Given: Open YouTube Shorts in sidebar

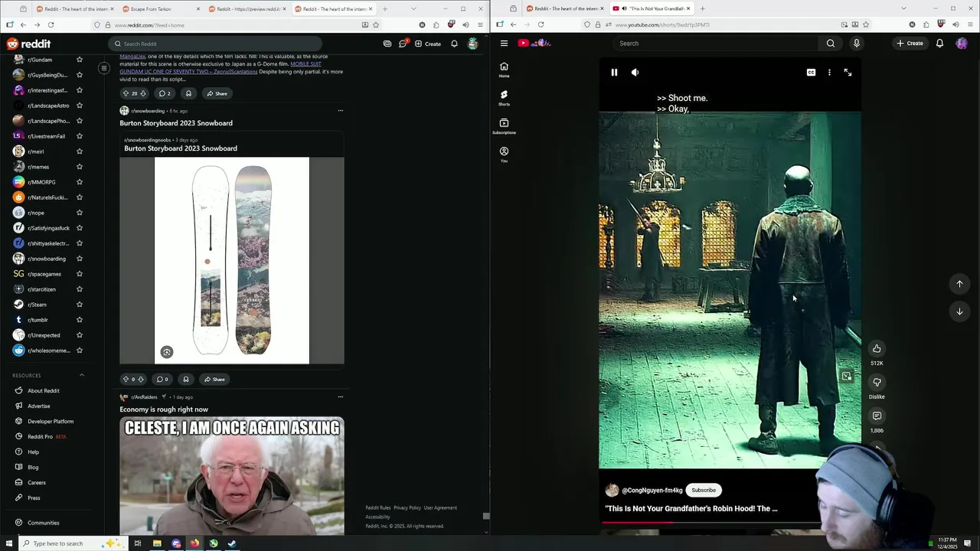Looking at the screenshot, I should pyautogui.click(x=504, y=98).
